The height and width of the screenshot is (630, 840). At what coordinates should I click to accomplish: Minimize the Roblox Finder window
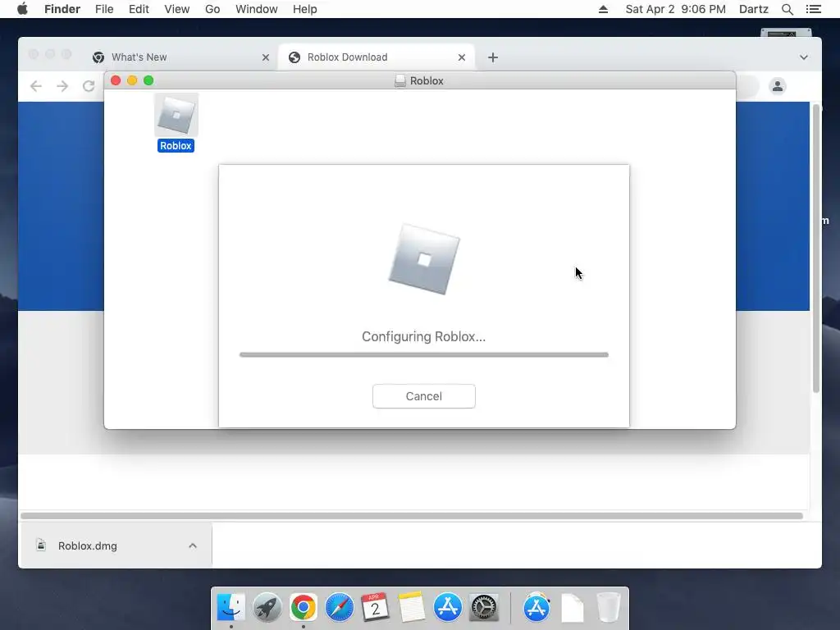pos(132,80)
